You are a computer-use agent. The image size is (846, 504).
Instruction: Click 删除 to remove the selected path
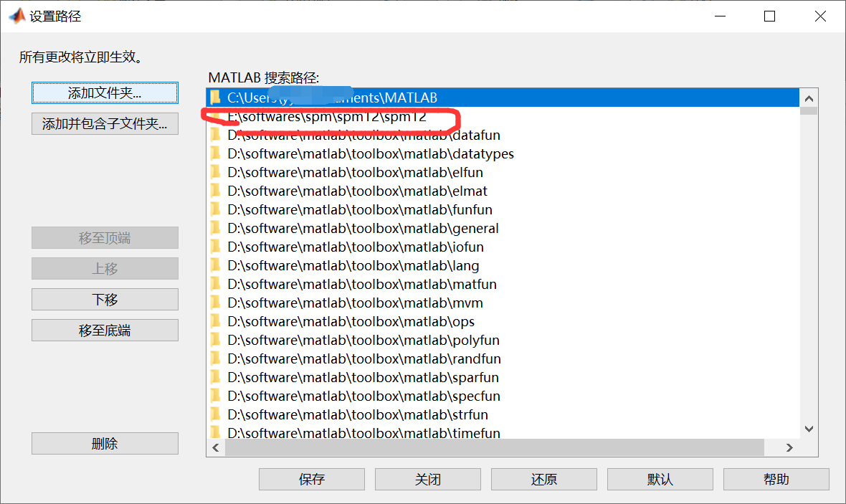[x=105, y=443]
